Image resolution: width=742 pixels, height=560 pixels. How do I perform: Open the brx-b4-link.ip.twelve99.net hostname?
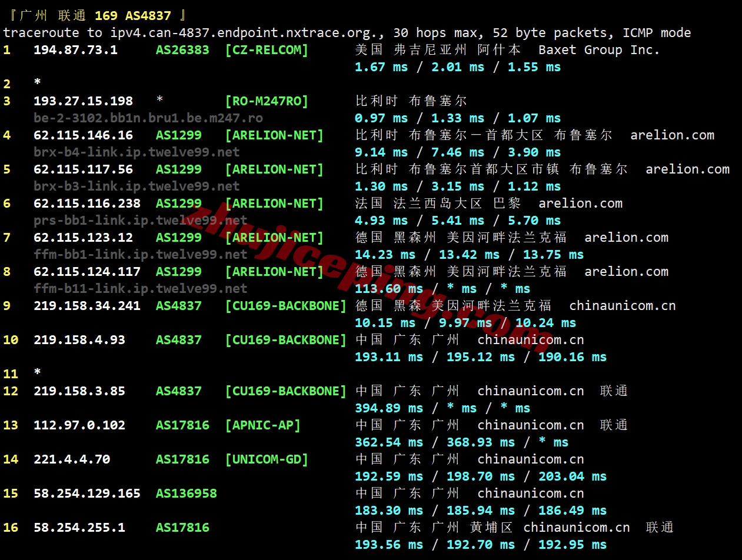click(x=137, y=152)
